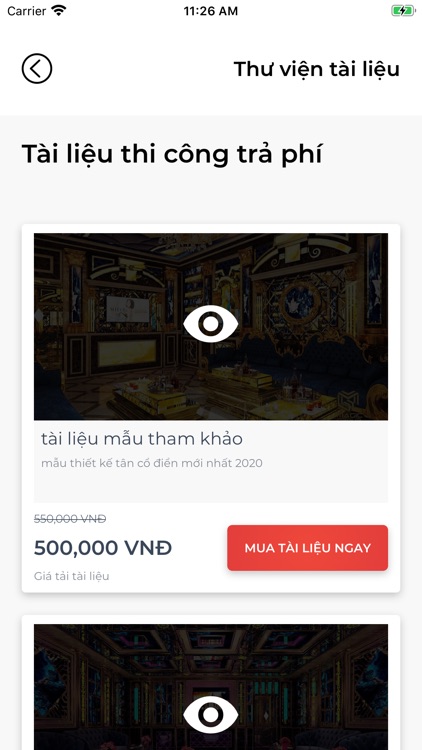
Task: Tap the TV screen inside first room image
Action: coord(128,310)
